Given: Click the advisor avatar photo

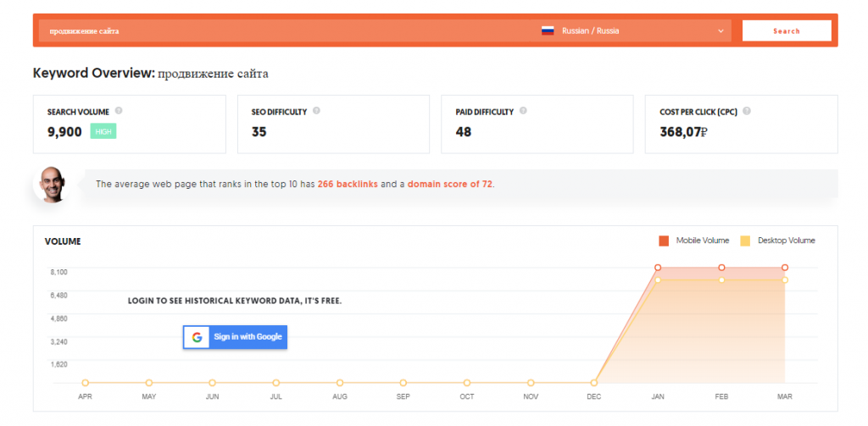Looking at the screenshot, I should [49, 183].
